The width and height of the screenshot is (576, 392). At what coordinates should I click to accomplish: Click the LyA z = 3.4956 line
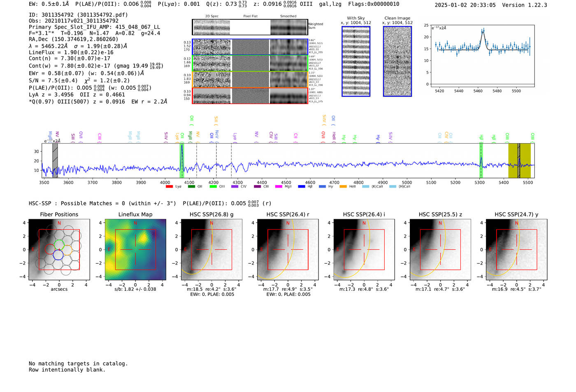coord(77,95)
